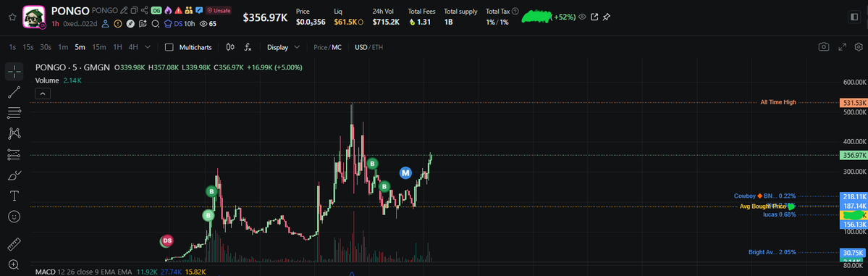Image resolution: width=868 pixels, height=276 pixels.
Task: View the deployer profile icon
Action: pyautogui.click(x=105, y=24)
